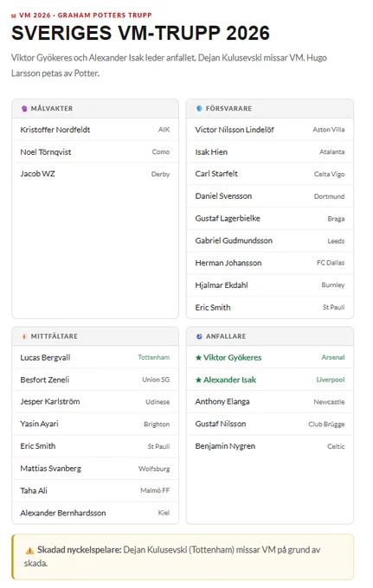
Task: Click the Alexander Isak name in attackers
Action: coord(229,380)
